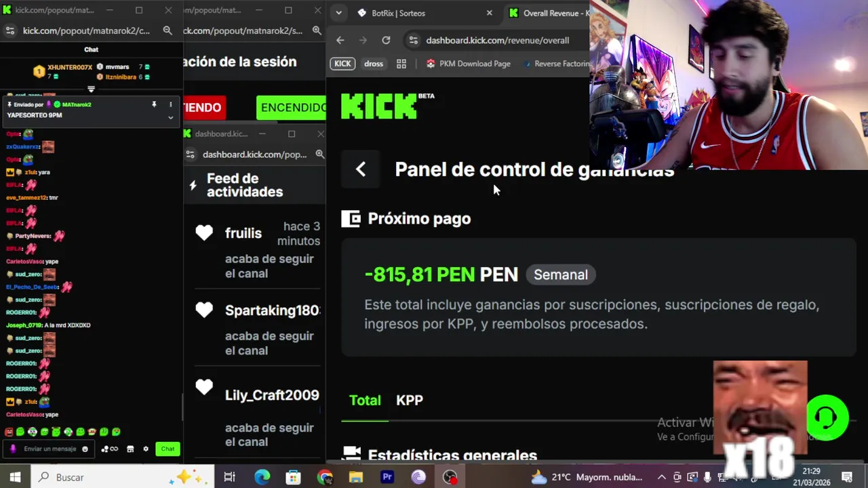868x488 pixels.
Task: Open the chat shop icon
Action: [130, 449]
